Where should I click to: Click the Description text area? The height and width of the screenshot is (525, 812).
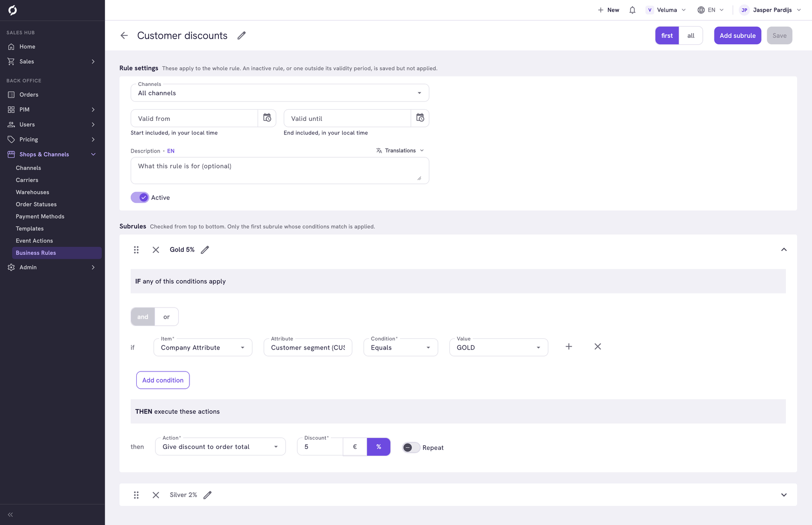tap(280, 170)
